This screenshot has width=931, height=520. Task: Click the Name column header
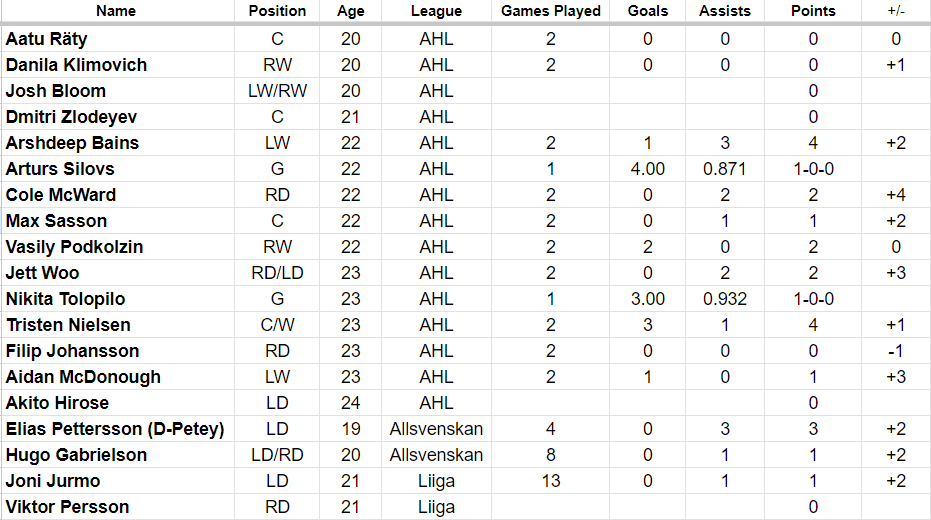point(116,11)
